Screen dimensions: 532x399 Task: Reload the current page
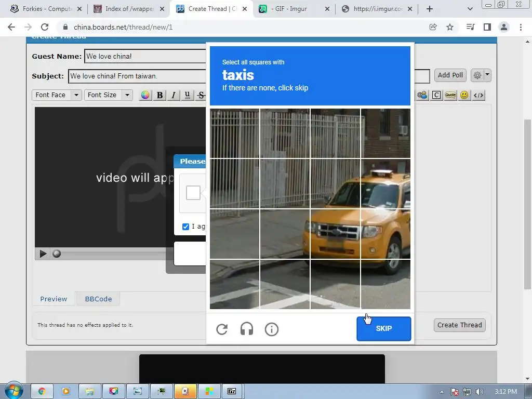(45, 27)
